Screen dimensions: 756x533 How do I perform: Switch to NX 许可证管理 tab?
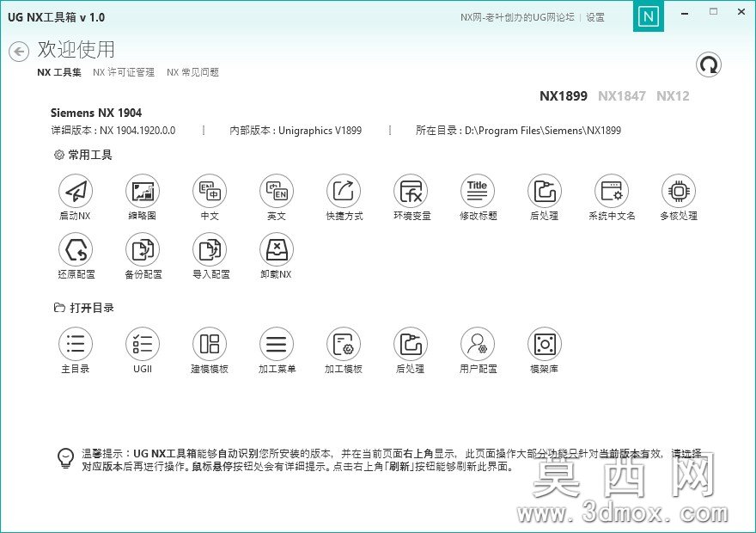[x=124, y=72]
